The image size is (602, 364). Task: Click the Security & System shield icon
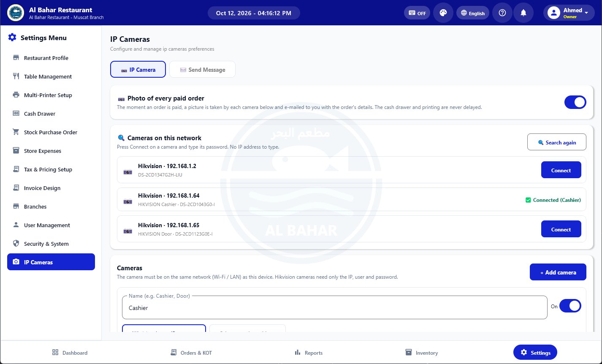tap(16, 244)
